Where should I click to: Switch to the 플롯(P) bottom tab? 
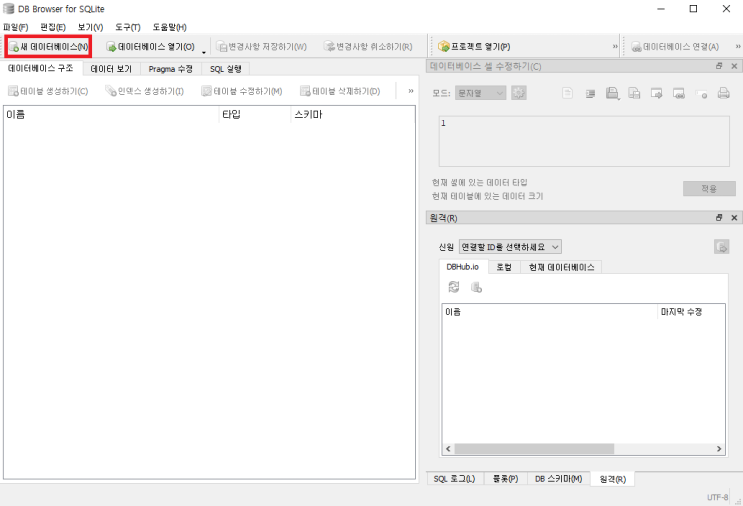505,479
